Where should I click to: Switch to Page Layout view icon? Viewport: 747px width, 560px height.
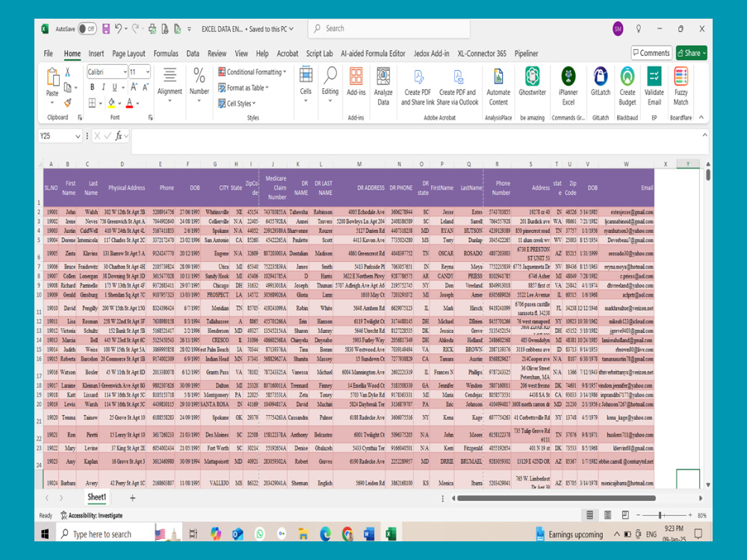pos(607,514)
